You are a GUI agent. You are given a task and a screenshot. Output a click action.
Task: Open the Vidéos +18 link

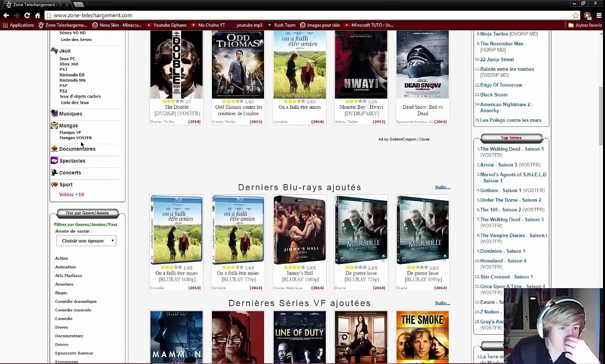pos(71,194)
